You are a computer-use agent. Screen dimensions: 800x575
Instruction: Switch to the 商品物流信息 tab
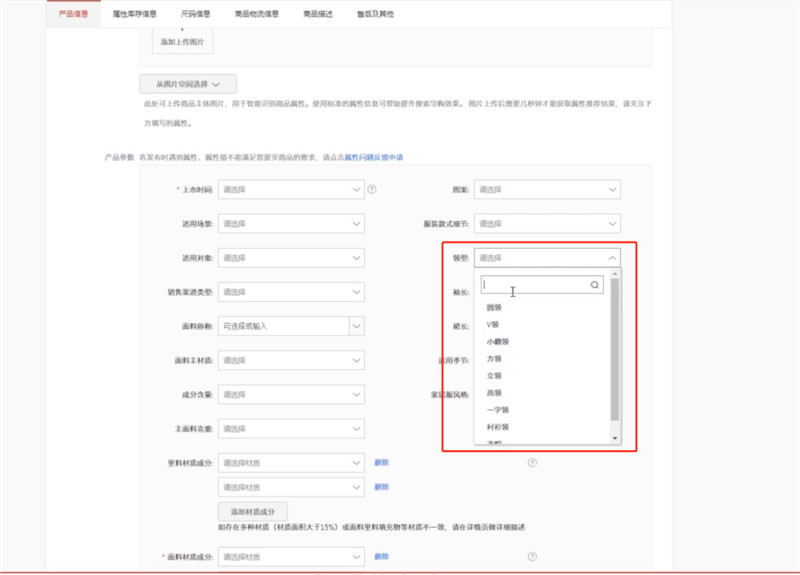point(257,14)
